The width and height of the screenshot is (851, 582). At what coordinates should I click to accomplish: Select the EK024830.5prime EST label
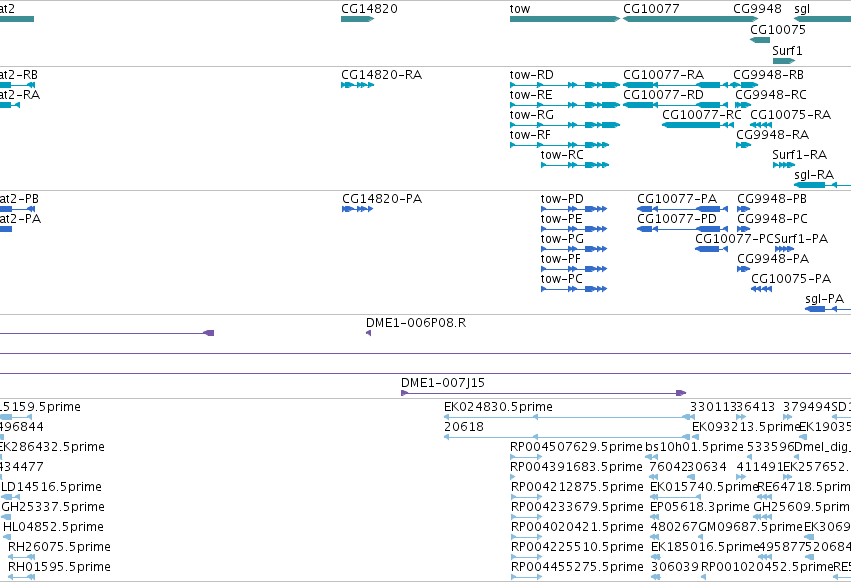click(498, 407)
